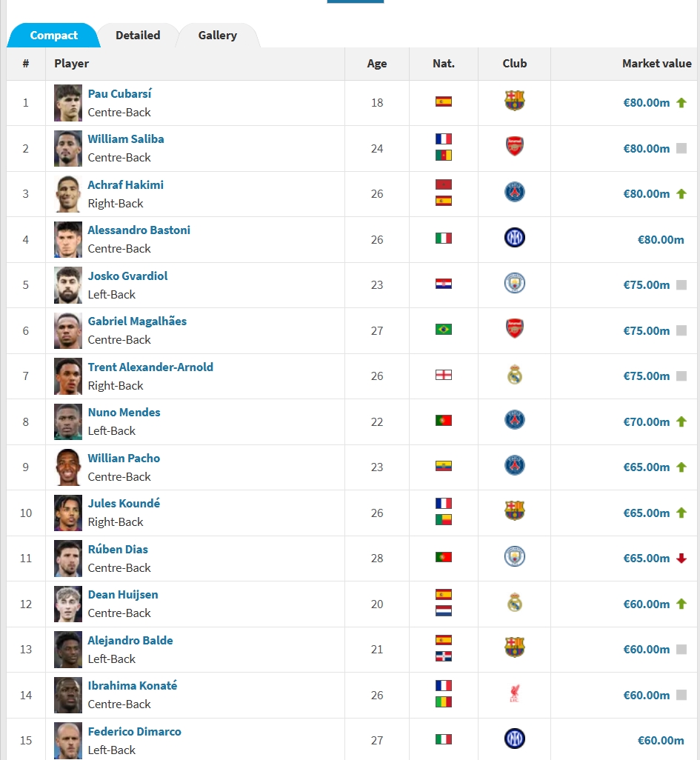Click Croatia flag in Gvardiol row

(x=444, y=284)
